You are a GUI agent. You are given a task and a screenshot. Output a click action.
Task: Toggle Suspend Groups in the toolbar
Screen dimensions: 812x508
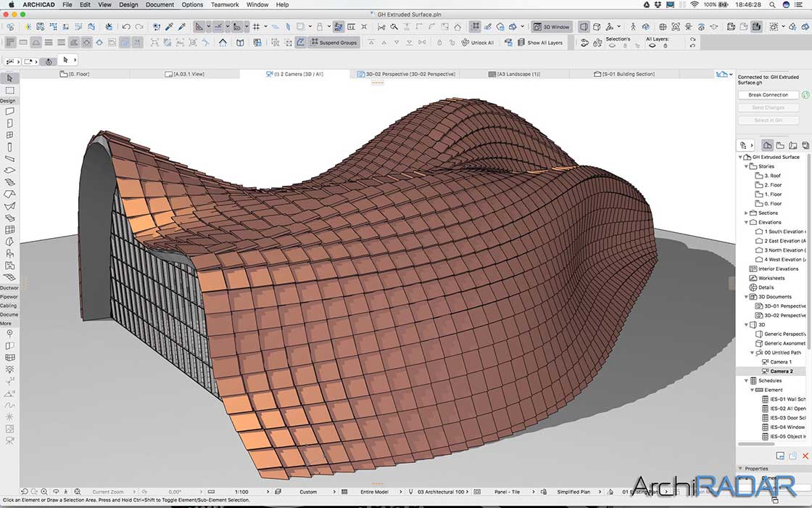(x=333, y=42)
